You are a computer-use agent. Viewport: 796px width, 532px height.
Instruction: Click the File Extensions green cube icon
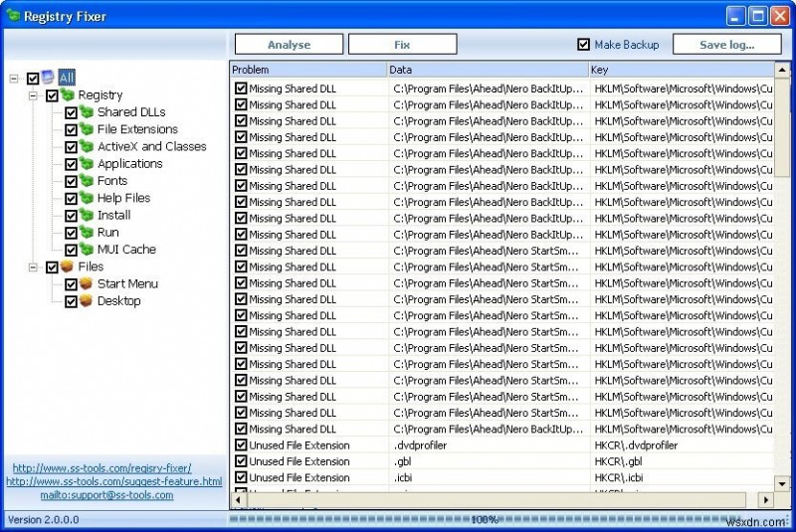pyautogui.click(x=87, y=129)
